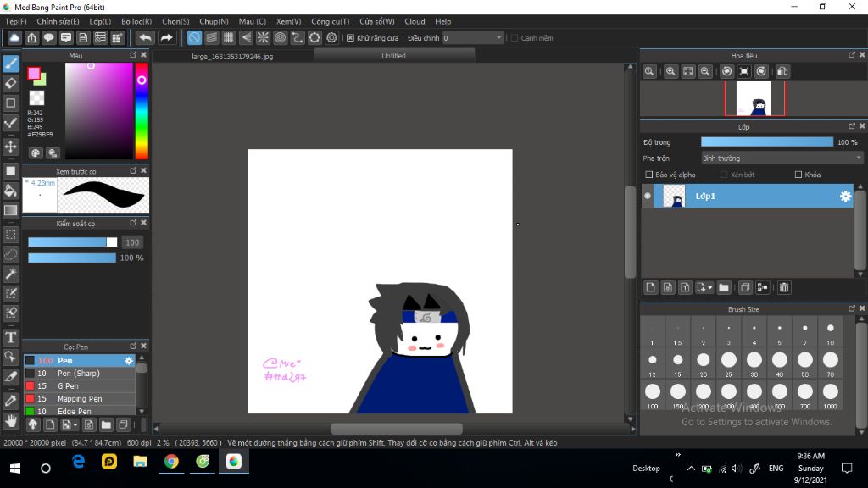
Task: Open the Điều chỉnh dropdown
Action: 473,37
